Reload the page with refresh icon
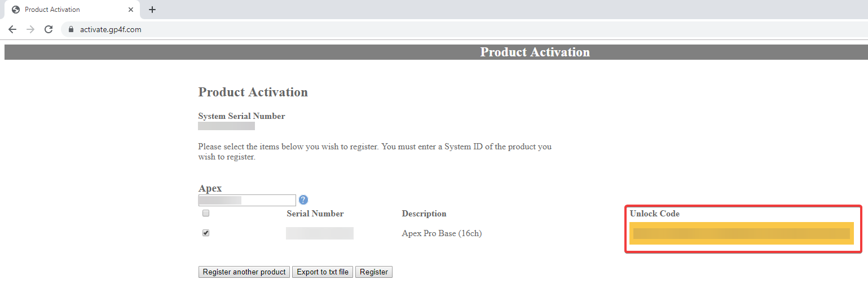Screen dimensions: 868x297 (49, 29)
